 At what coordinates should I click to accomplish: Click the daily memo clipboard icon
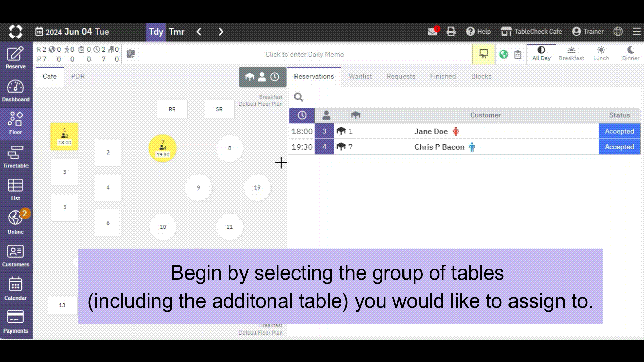click(131, 54)
